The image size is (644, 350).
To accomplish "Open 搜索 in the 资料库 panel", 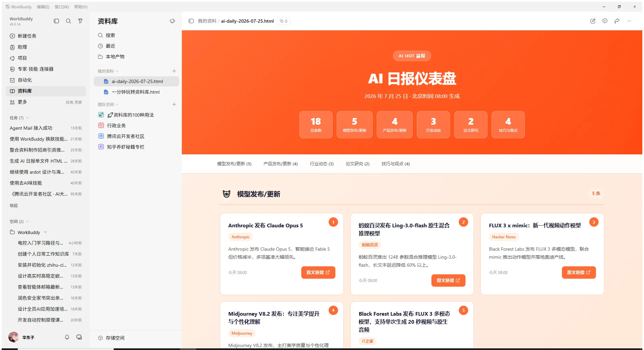I will tap(136, 35).
